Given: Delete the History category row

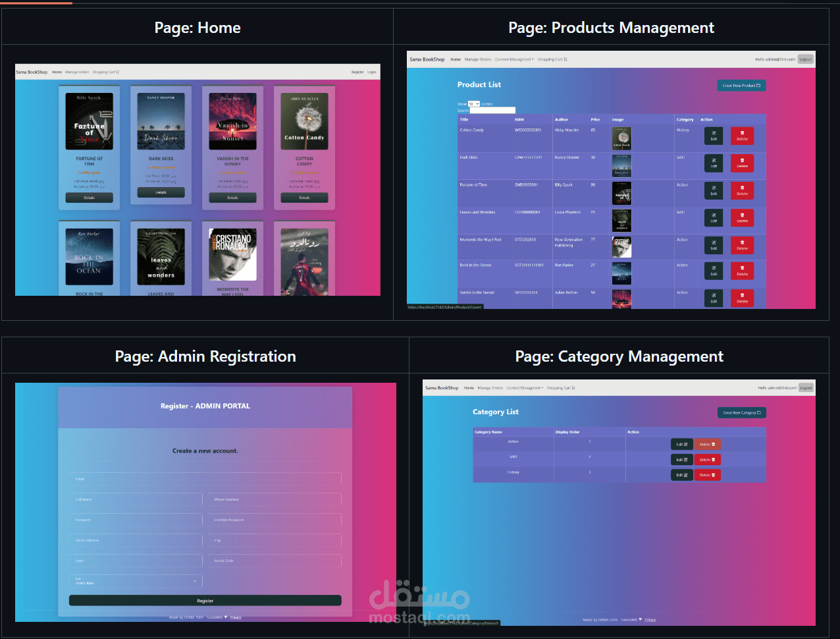Looking at the screenshot, I should click(x=708, y=474).
